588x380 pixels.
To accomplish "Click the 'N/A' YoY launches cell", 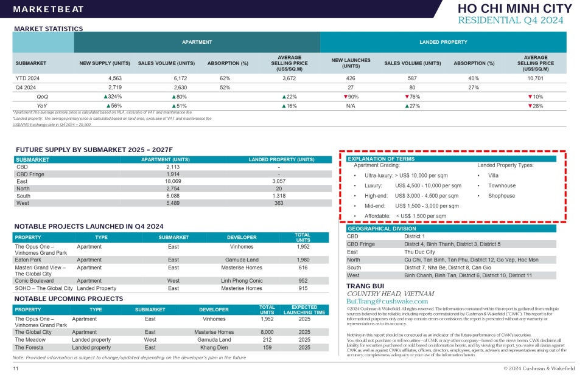I will click(x=350, y=106).
